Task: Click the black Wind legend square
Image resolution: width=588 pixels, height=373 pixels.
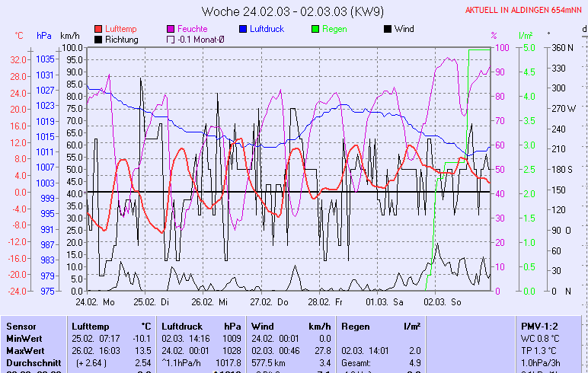Action: (387, 29)
